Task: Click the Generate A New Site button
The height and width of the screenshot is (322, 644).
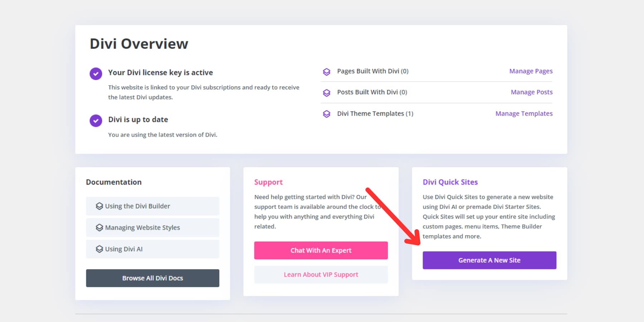Action: click(489, 260)
